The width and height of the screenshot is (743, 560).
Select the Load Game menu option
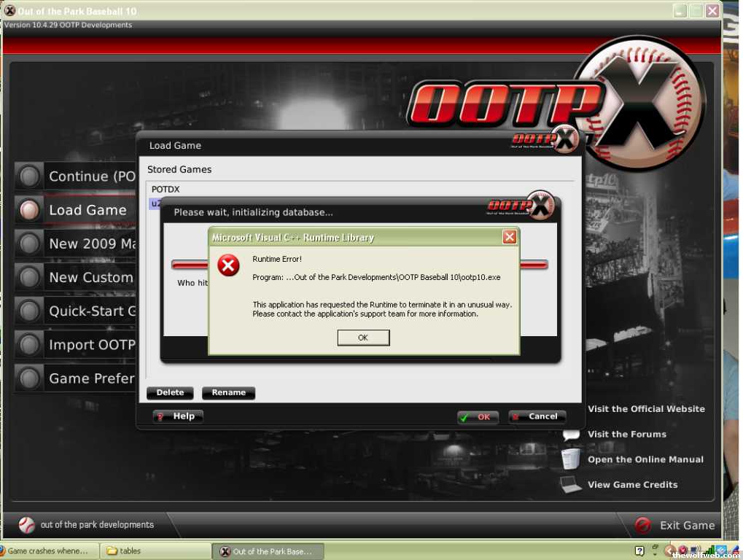coord(87,210)
